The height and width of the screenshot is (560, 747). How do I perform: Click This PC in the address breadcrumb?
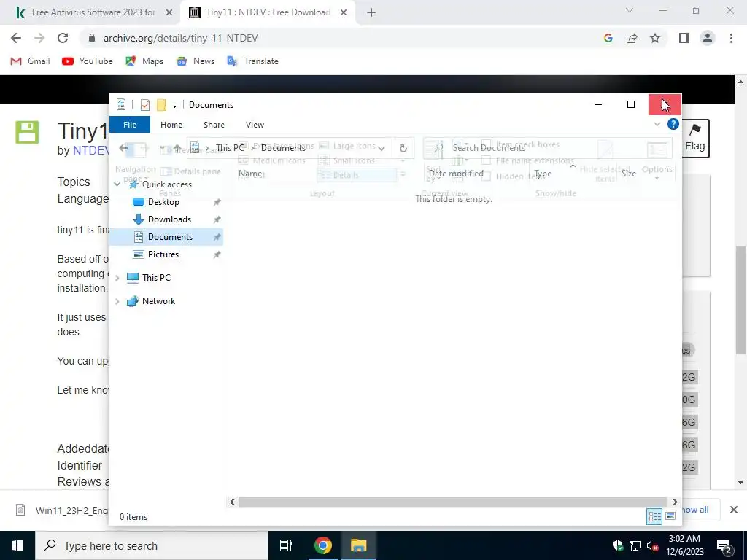pos(230,147)
